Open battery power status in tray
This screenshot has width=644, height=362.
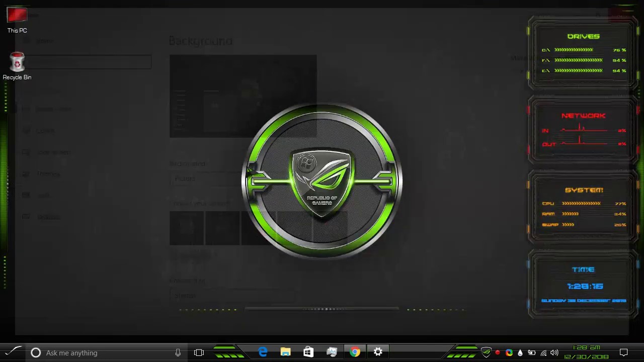[532, 353]
